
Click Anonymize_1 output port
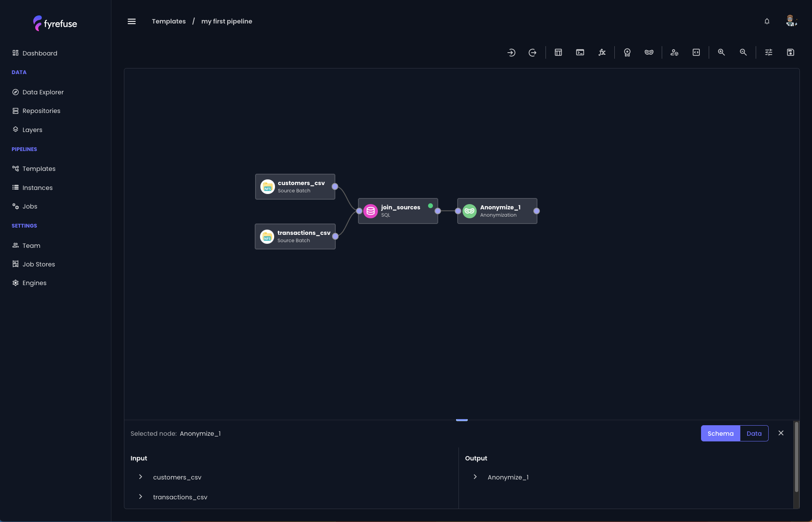click(537, 211)
